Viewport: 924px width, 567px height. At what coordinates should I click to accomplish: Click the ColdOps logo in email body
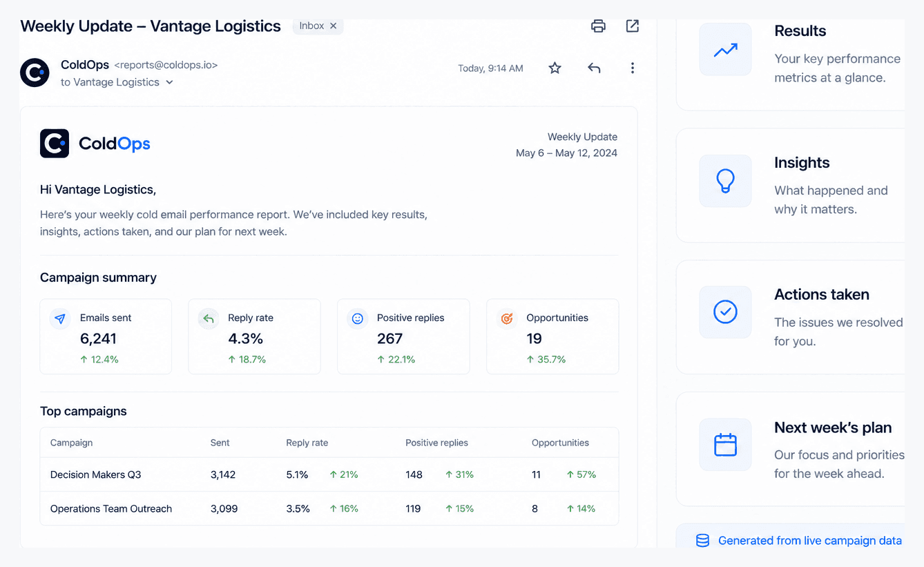[x=95, y=144]
